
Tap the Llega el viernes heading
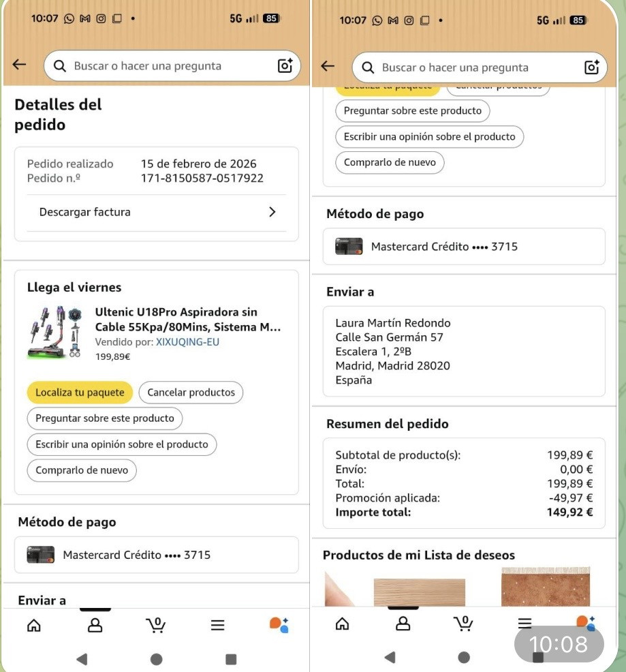coord(74,287)
